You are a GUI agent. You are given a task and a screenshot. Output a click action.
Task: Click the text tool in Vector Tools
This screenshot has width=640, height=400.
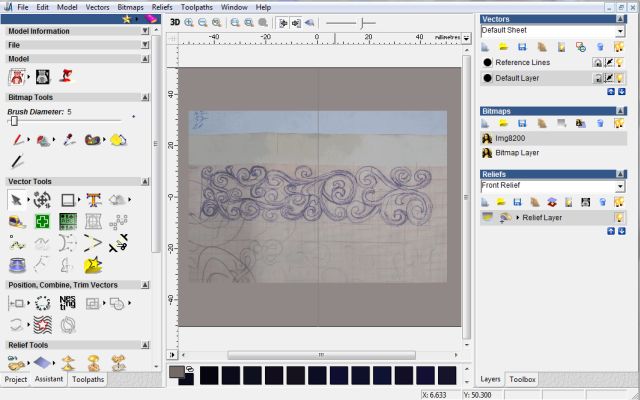[94, 200]
